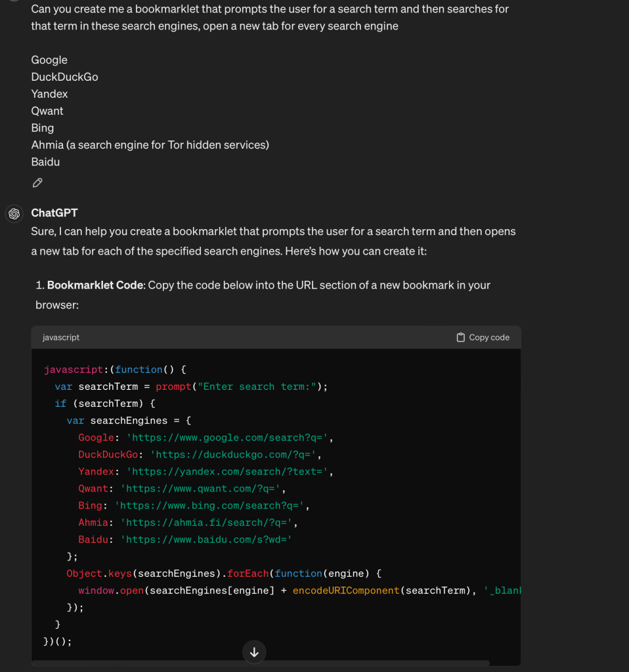
Task: Click the 'Bookmarklet Code' bold heading
Action: click(95, 285)
